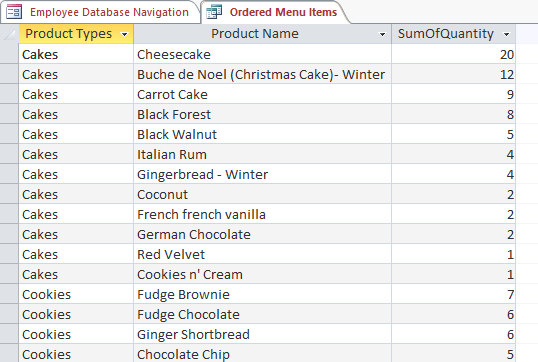Switch to Employee Database Navigation tab
Image resolution: width=538 pixels, height=362 pixels.
click(x=100, y=12)
